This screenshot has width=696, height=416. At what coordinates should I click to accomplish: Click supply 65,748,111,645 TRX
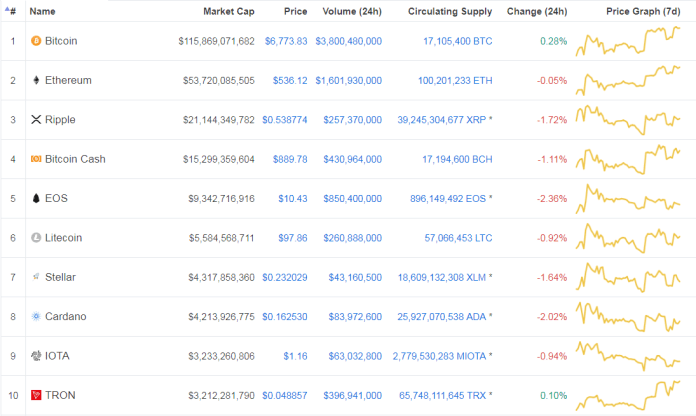tap(443, 396)
